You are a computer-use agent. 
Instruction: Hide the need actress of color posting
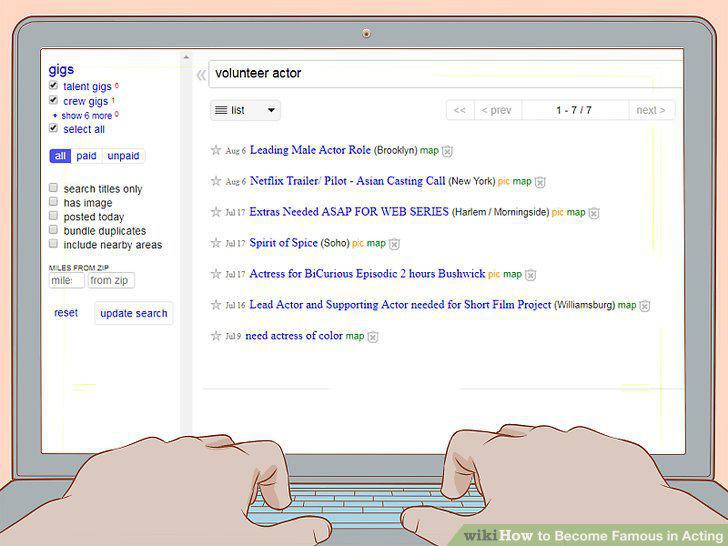point(372,337)
